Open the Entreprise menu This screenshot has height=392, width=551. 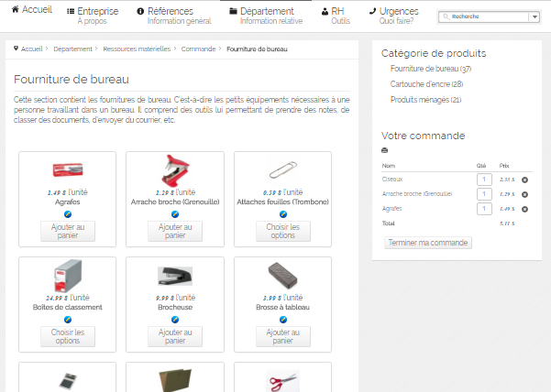[x=93, y=16]
